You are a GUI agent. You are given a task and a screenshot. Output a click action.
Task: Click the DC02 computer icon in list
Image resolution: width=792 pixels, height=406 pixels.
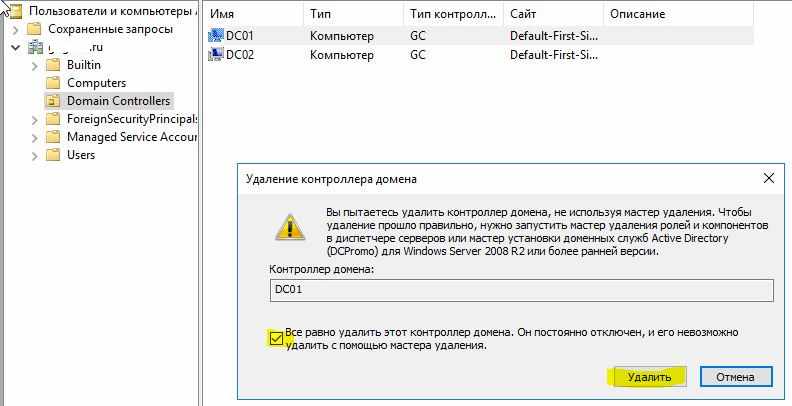click(x=216, y=55)
